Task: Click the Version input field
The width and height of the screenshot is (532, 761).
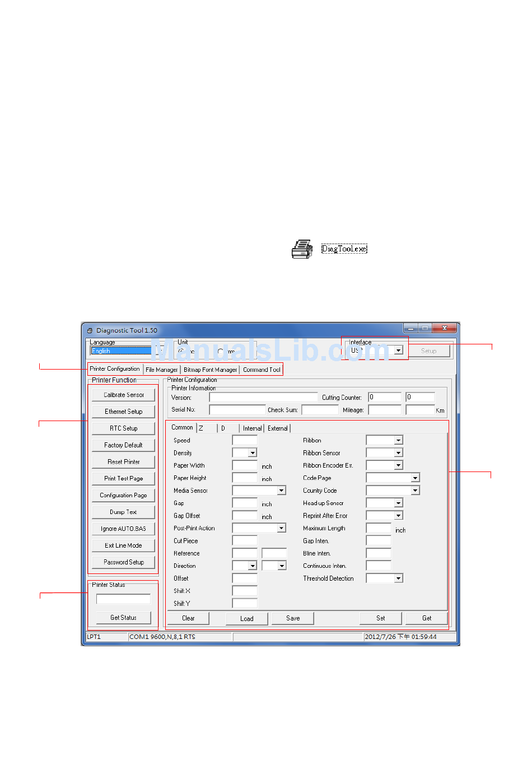Action: click(263, 397)
